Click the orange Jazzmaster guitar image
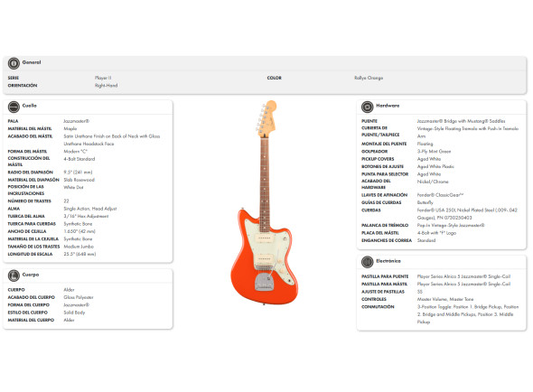Screen dimensions: 533x392 click(x=264, y=202)
